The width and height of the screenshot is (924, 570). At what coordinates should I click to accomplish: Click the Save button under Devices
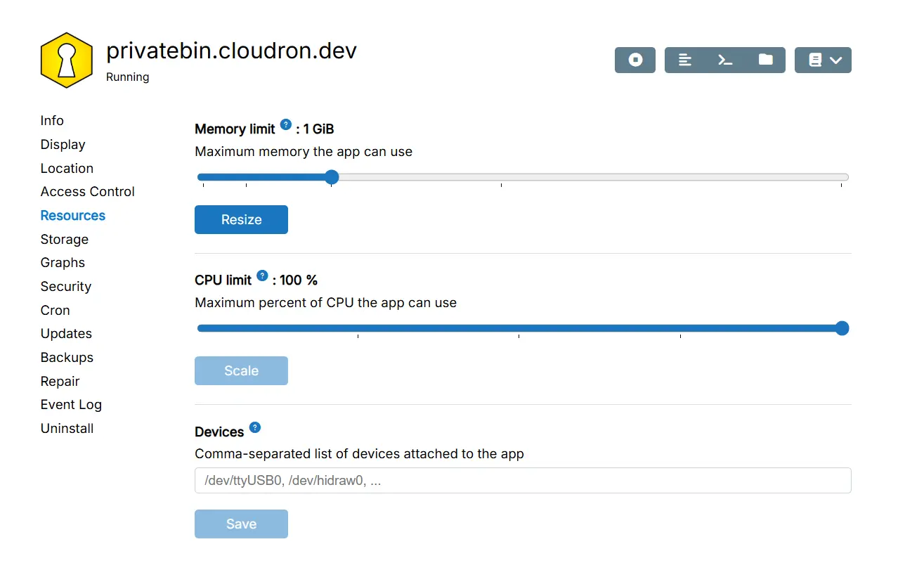click(x=241, y=524)
